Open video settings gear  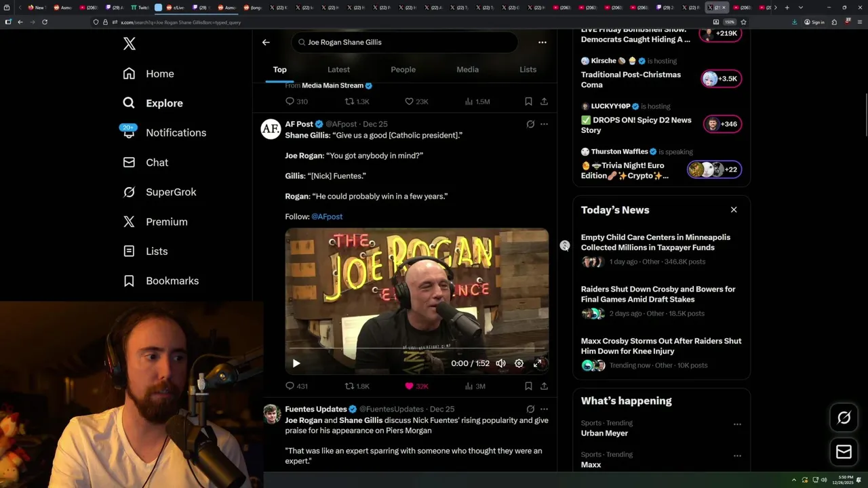tap(519, 363)
